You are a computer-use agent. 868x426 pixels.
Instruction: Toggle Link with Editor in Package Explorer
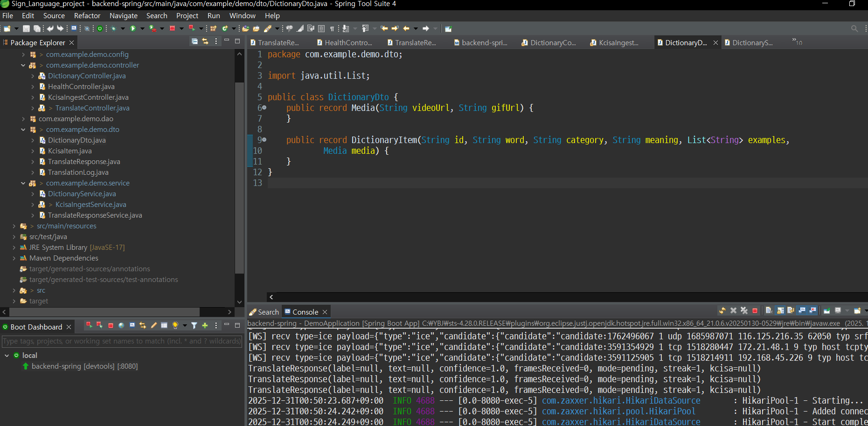[205, 41]
